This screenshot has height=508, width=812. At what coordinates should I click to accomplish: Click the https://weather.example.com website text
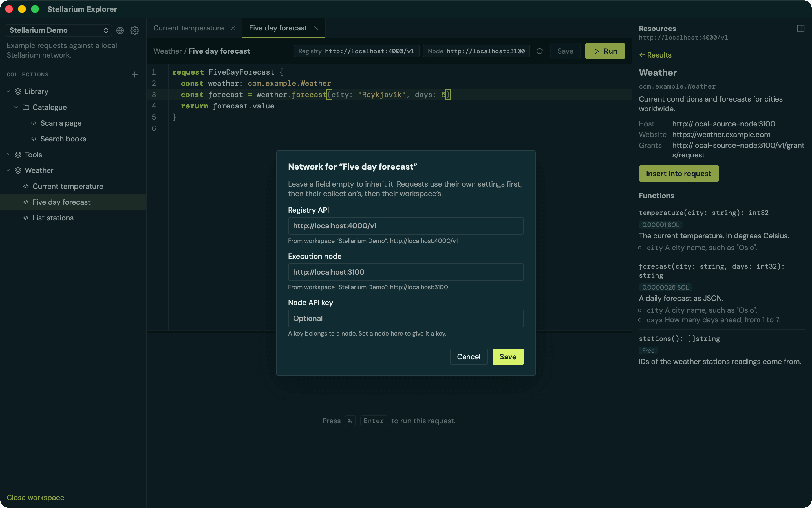pyautogui.click(x=721, y=135)
